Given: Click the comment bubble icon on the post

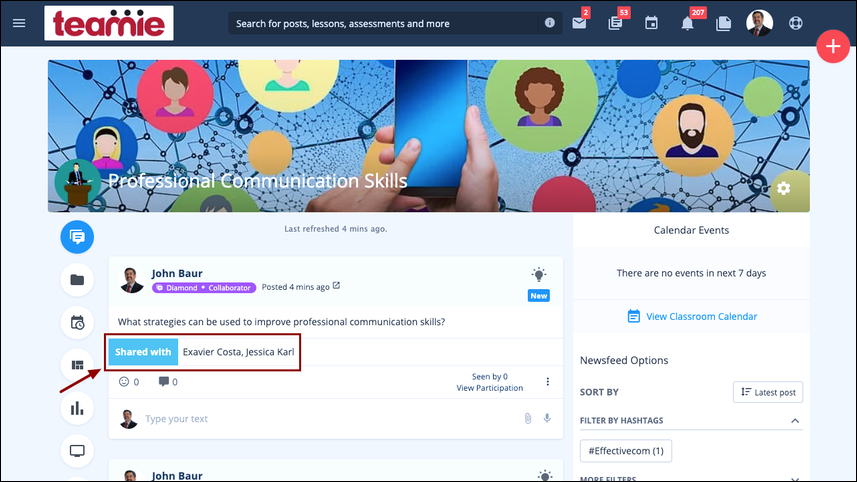Looking at the screenshot, I should (163, 381).
